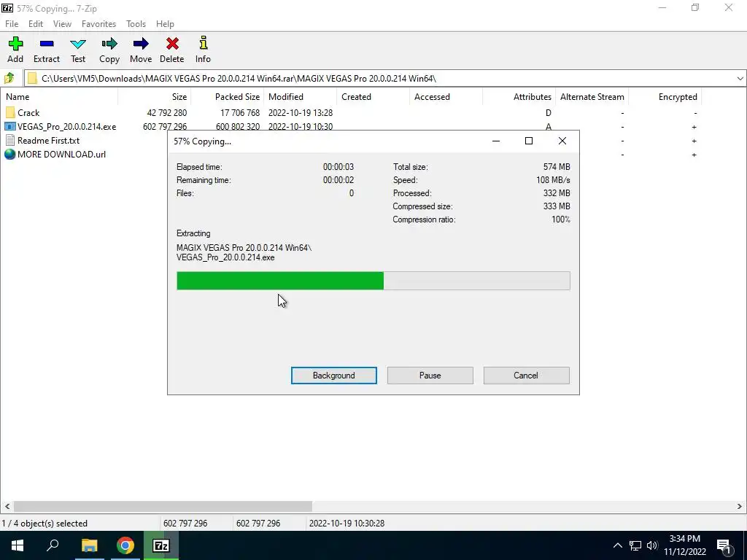747x560 pixels.
Task: Click the horizontal scrollbar thumb
Action: pyautogui.click(x=163, y=506)
